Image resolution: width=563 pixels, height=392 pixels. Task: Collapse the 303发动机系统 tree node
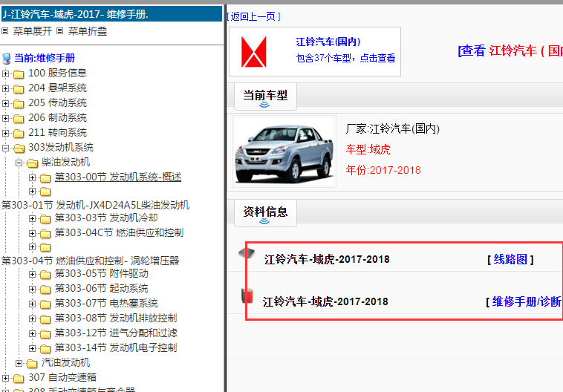pyautogui.click(x=5, y=148)
